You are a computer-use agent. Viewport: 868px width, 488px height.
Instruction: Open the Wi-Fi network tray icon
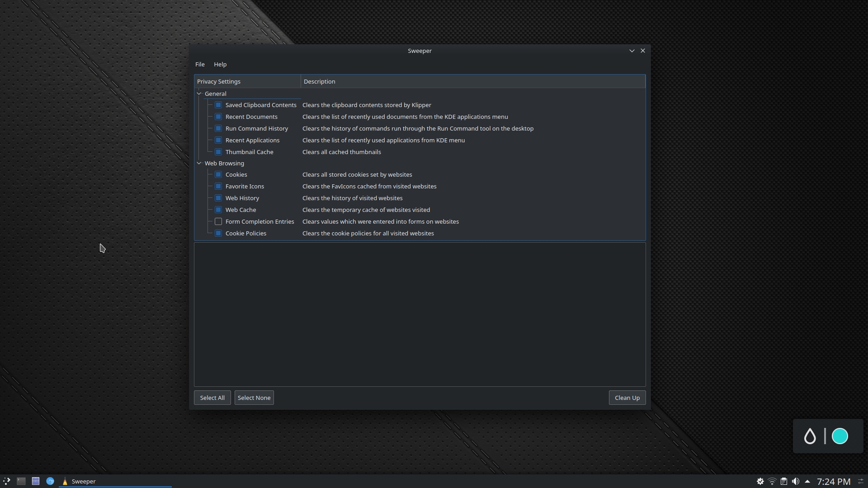click(x=772, y=482)
